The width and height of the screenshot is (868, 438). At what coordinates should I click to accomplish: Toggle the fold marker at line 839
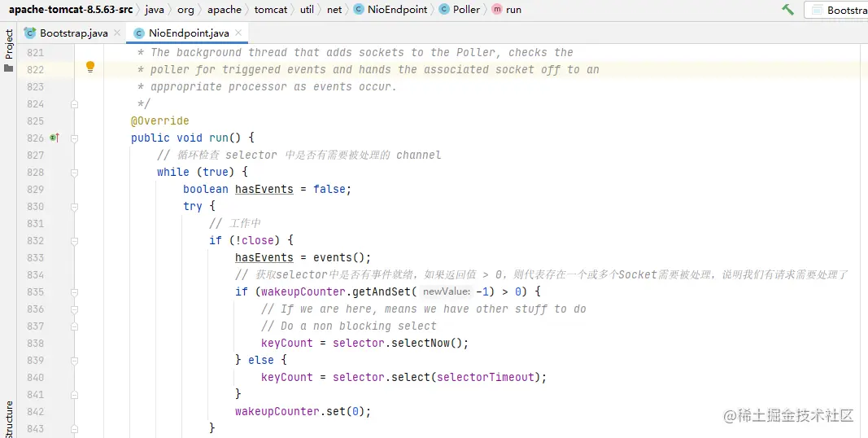coord(74,361)
